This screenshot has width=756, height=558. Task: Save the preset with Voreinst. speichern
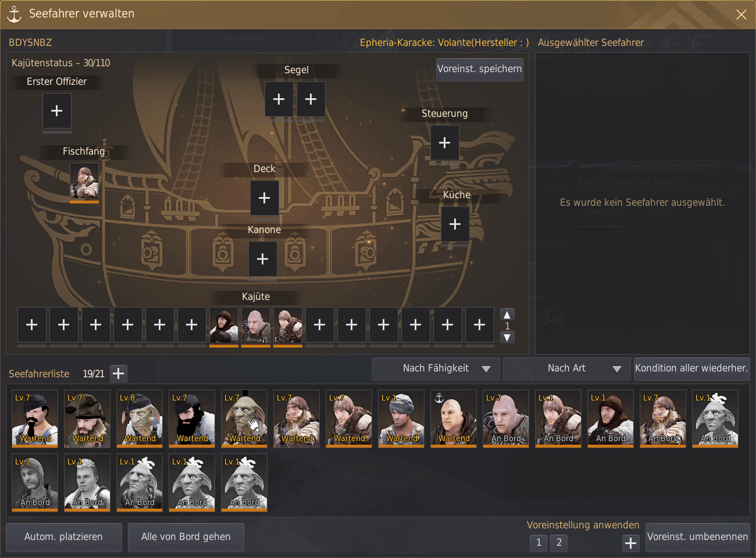pos(480,69)
